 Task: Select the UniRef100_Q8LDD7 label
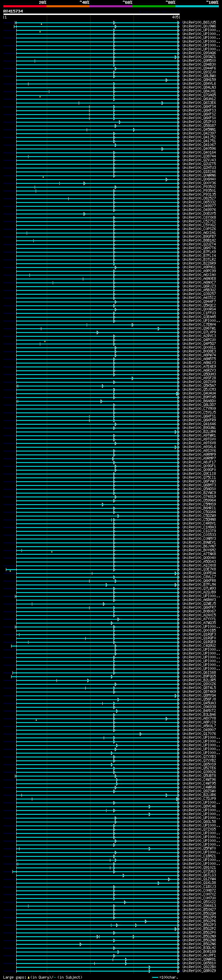pyautogui.click(x=199, y=405)
